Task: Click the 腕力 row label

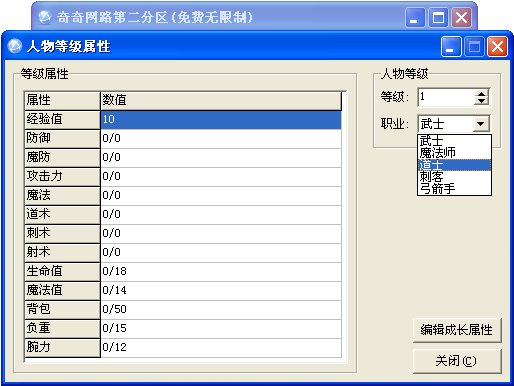Action: pyautogui.click(x=62, y=347)
